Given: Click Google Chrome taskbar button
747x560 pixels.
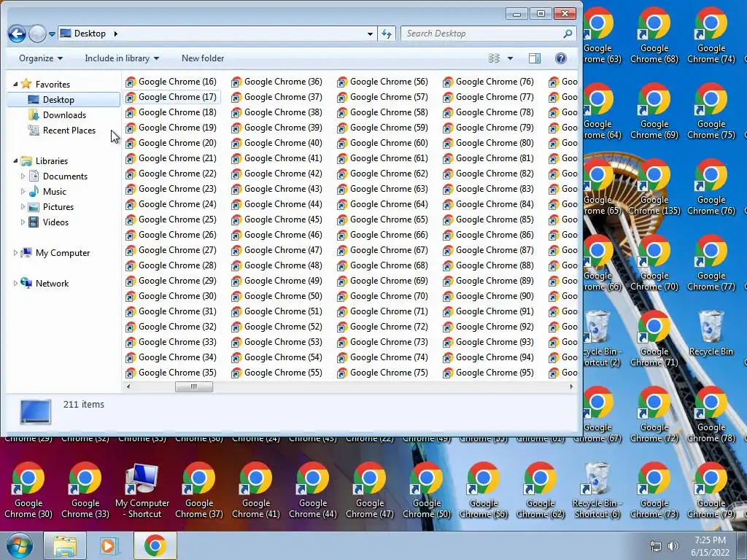Looking at the screenshot, I should (x=155, y=545).
